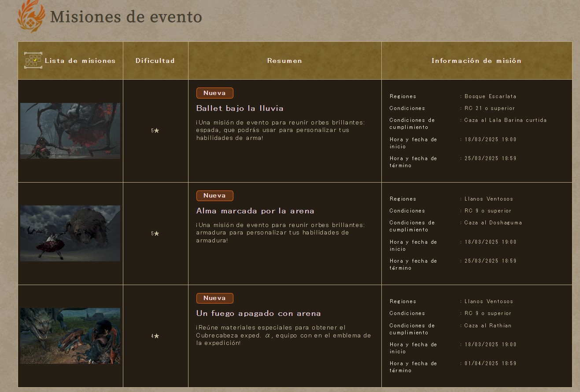Click Caza al Lala Barina curtida text

click(x=506, y=120)
